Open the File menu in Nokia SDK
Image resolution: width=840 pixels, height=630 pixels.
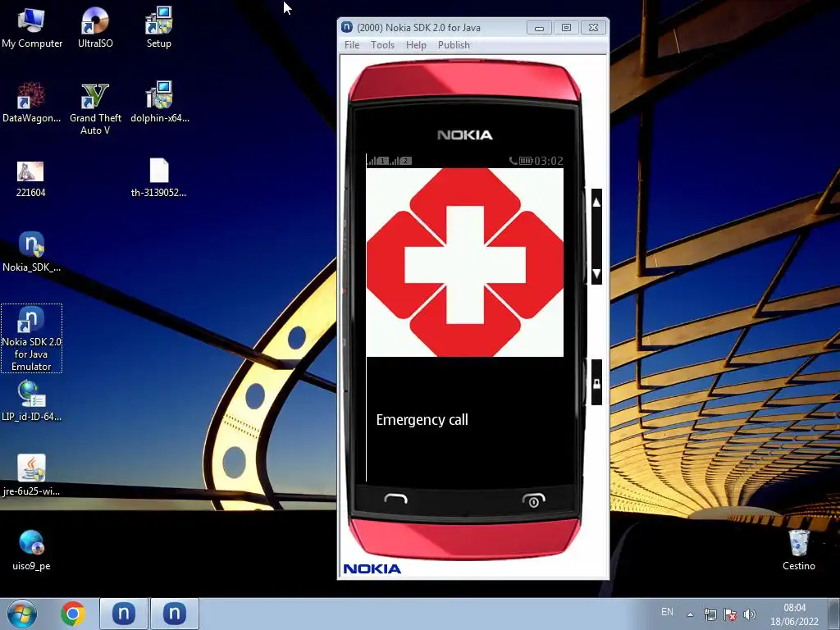(x=352, y=45)
